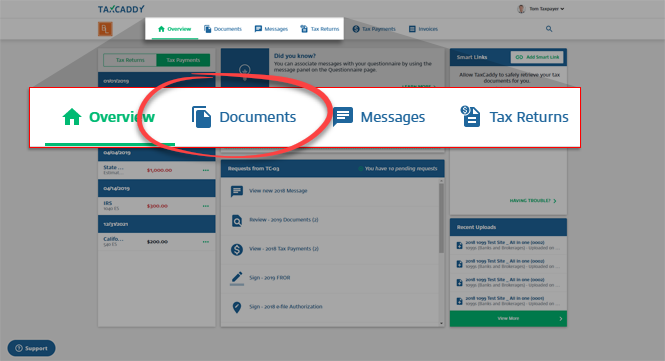Open options menu for IRS 1040 ES payment
The width and height of the screenshot is (665, 361).
tap(206, 206)
